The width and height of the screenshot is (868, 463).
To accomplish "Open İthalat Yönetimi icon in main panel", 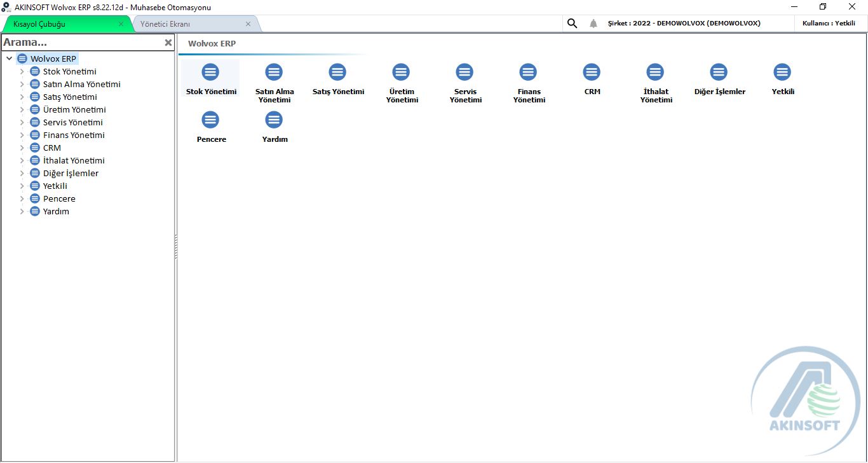I will (655, 72).
